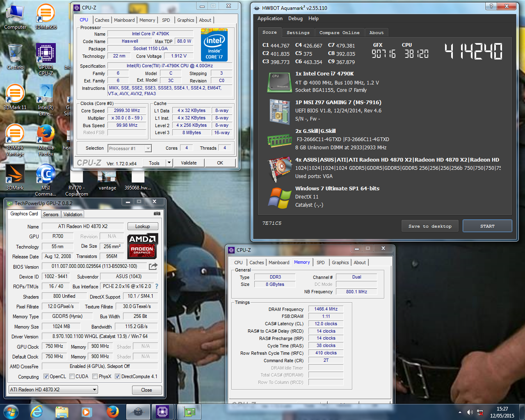Screen dimensions: 525x420
Task: Click the START button in Aquamark
Action: pyautogui.click(x=487, y=226)
